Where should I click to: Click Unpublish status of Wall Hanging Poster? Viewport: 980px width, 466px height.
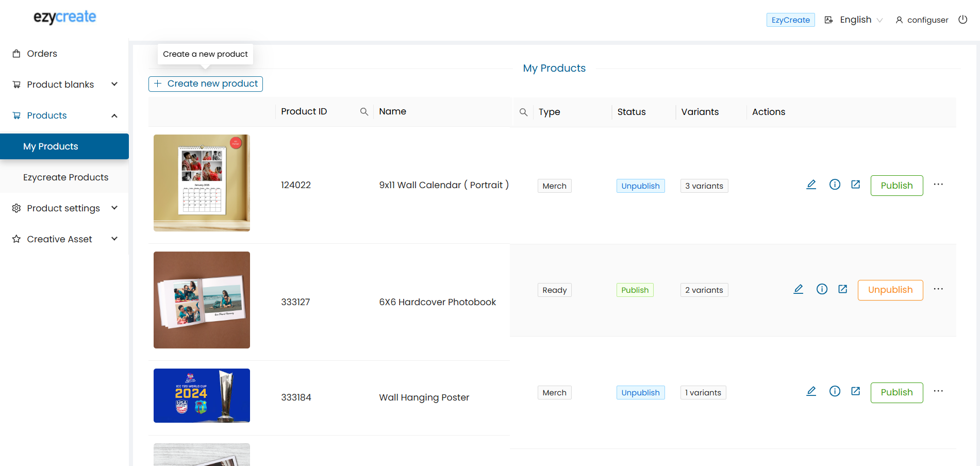click(x=640, y=393)
